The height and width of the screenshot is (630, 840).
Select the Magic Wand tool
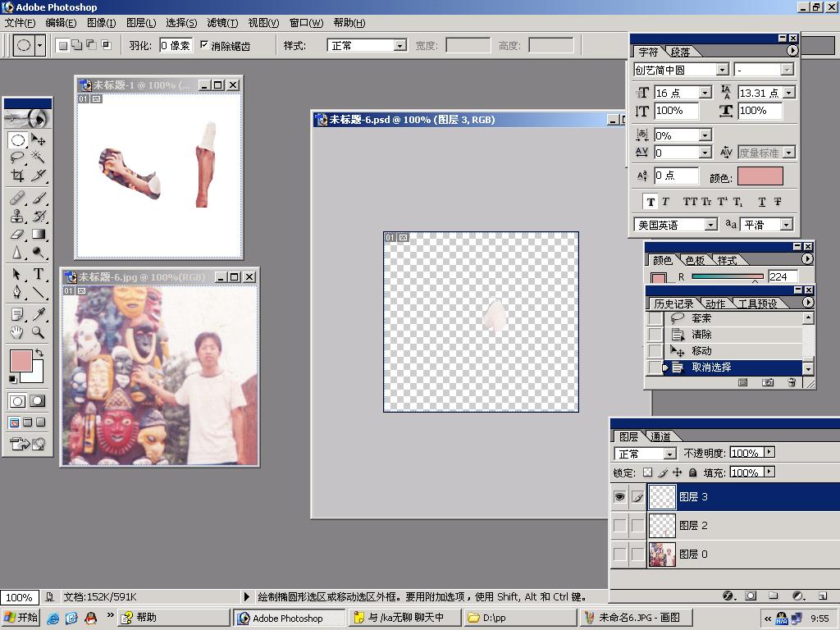38,156
